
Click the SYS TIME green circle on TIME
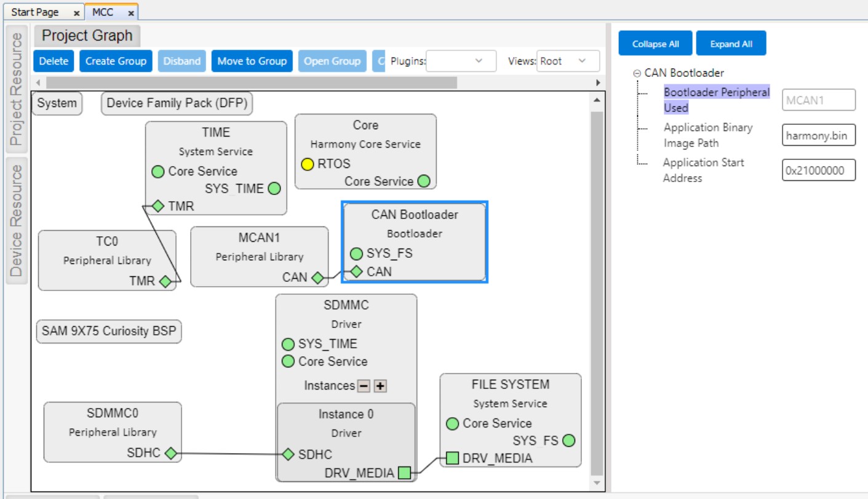tap(274, 189)
